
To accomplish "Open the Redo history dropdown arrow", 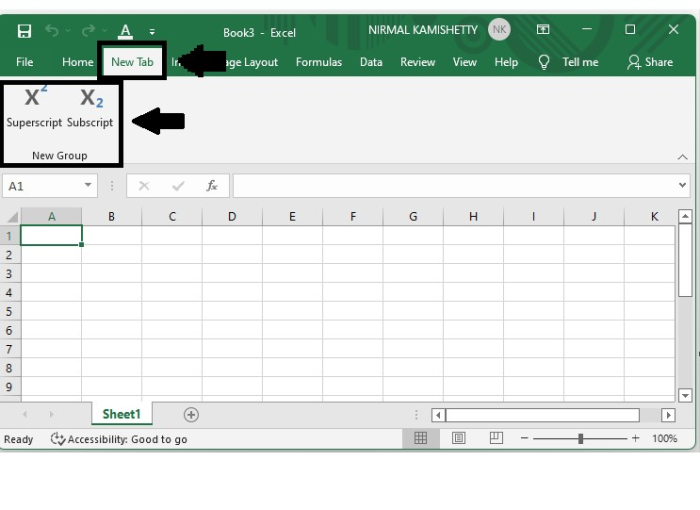I will 104,31.
